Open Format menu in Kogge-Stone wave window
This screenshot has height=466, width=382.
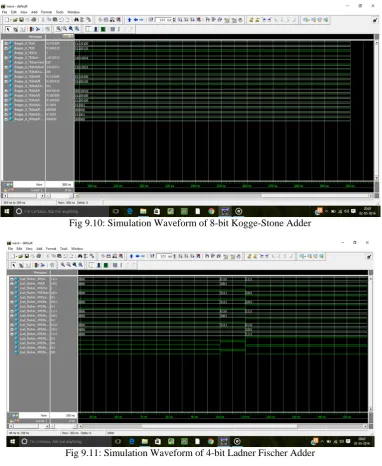point(46,12)
